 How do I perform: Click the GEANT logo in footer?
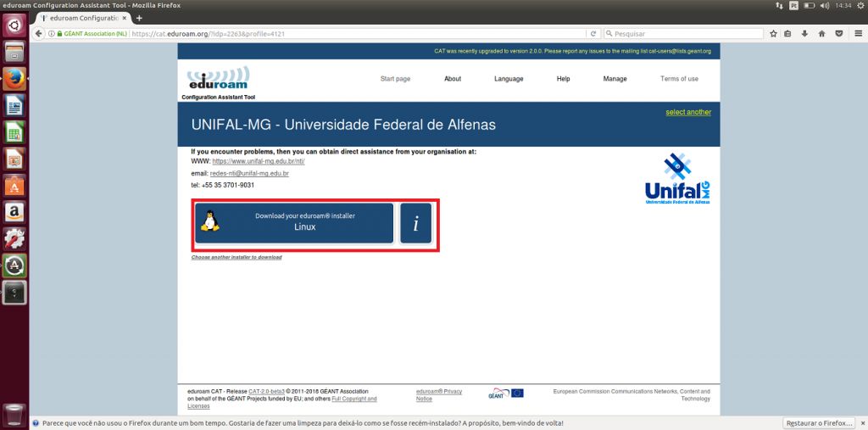[498, 393]
